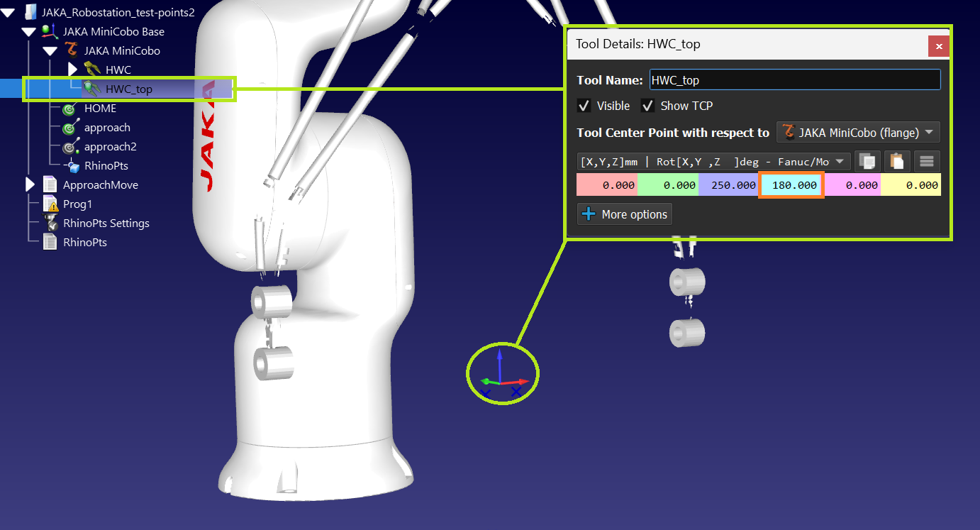
Task: Click the JAKA MiniCobo robot arm icon
Action: [71, 50]
